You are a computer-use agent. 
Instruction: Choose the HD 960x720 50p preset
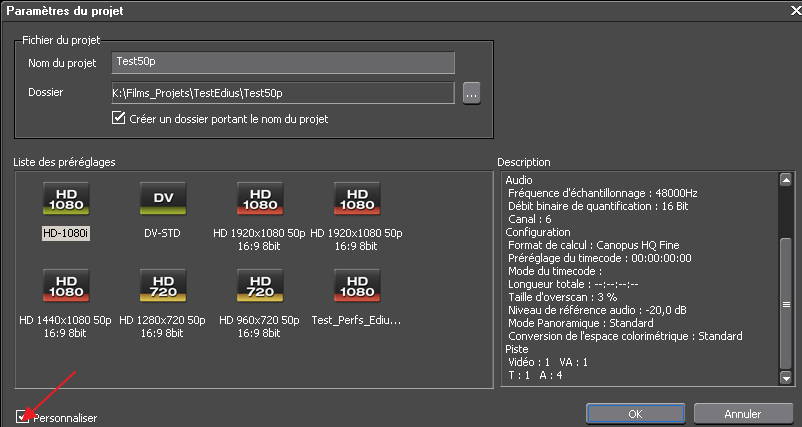[x=260, y=285]
